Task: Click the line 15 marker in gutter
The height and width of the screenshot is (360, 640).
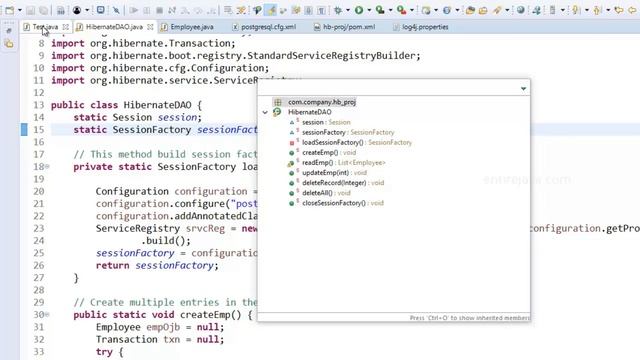Action: coord(24,130)
